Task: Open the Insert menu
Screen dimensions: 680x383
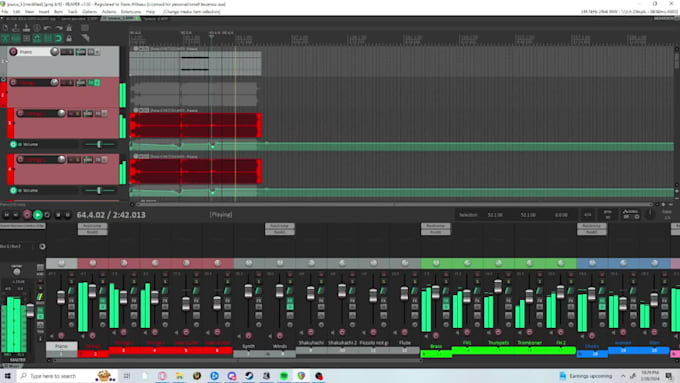Action: tap(44, 12)
